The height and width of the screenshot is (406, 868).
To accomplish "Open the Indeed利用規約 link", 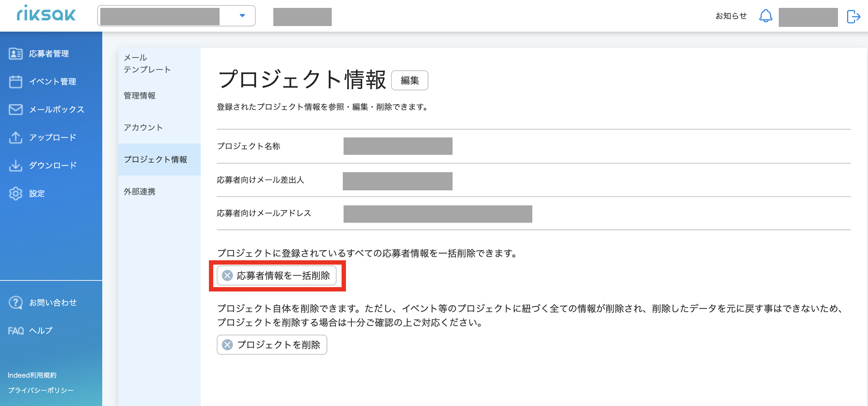I will (32, 375).
